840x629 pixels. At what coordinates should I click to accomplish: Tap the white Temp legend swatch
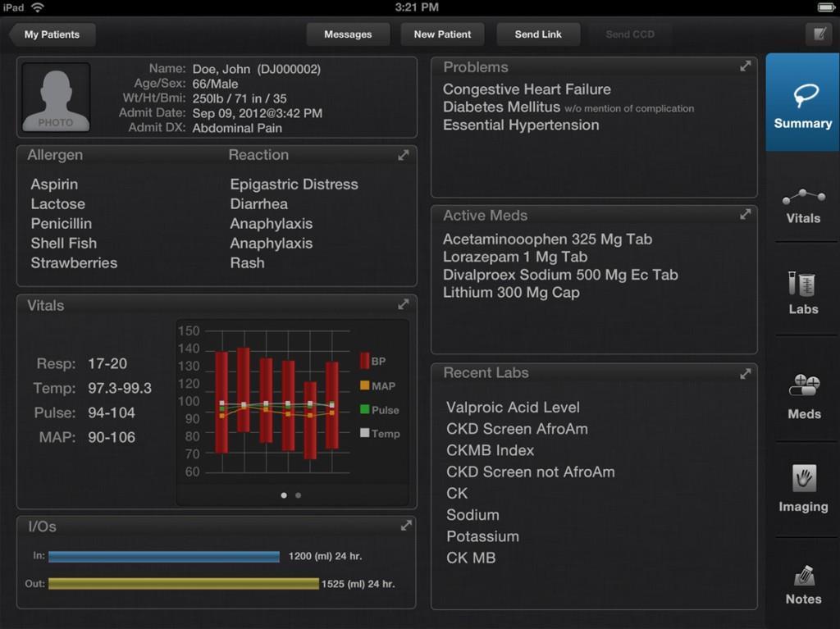click(365, 433)
